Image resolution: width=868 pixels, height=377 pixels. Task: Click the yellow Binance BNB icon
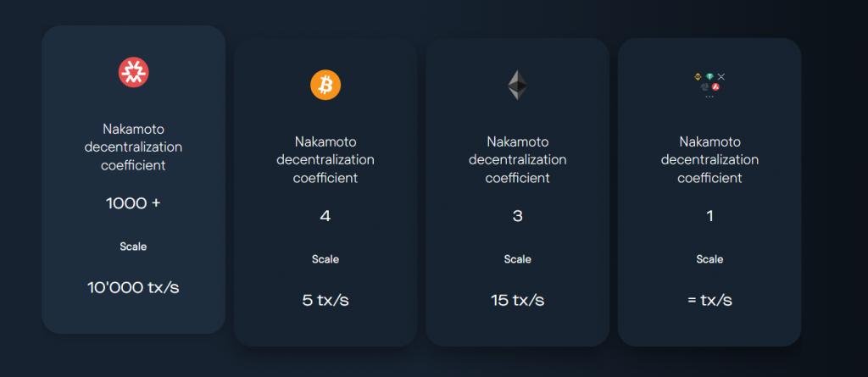[698, 76]
